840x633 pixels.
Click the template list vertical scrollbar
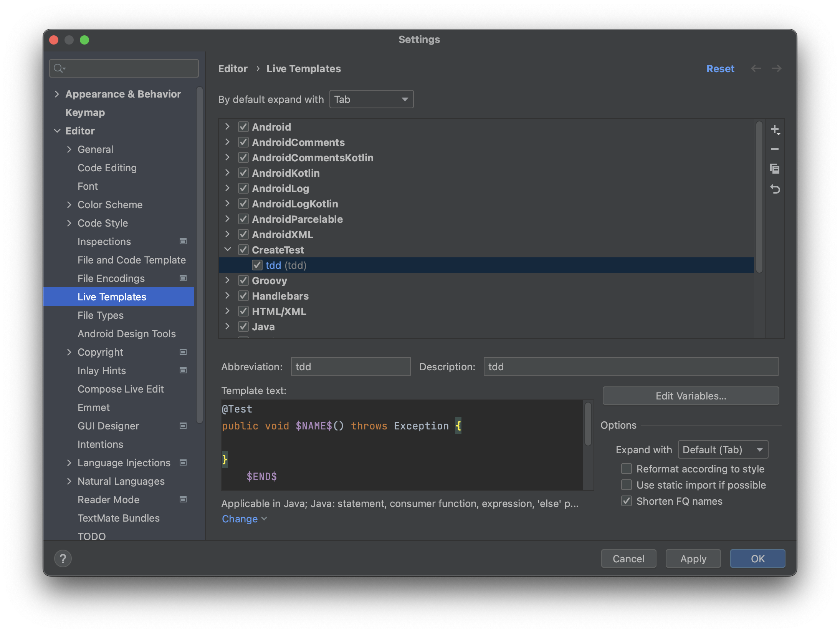[x=759, y=197]
